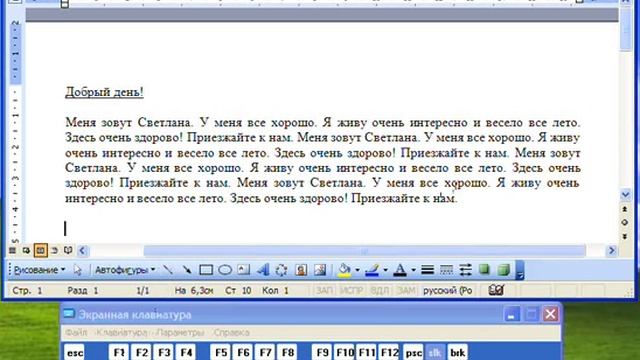640x360 pixels.
Task: Select Objects arrow pointer tool
Action: tap(78, 270)
